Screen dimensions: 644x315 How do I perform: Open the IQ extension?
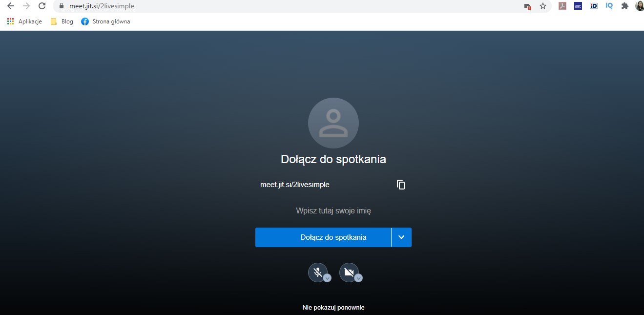point(609,6)
